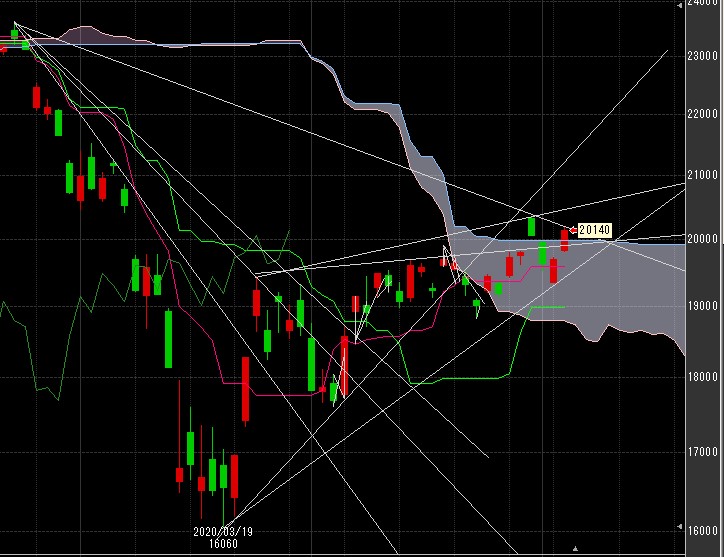724x557 pixels.
Task: Click the 21000 price axis label
Action: (x=704, y=175)
